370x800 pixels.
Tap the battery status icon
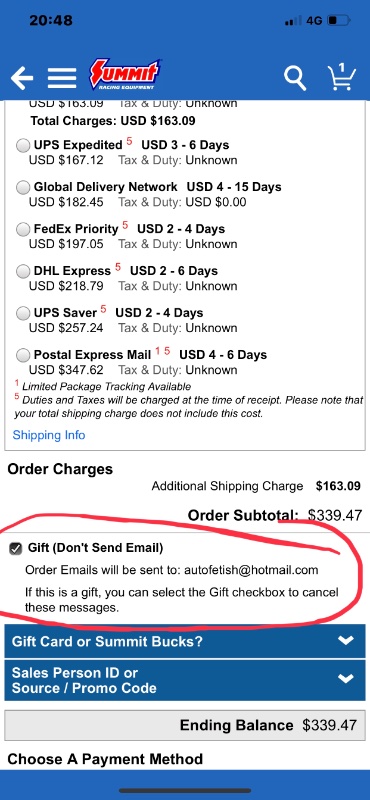click(338, 21)
